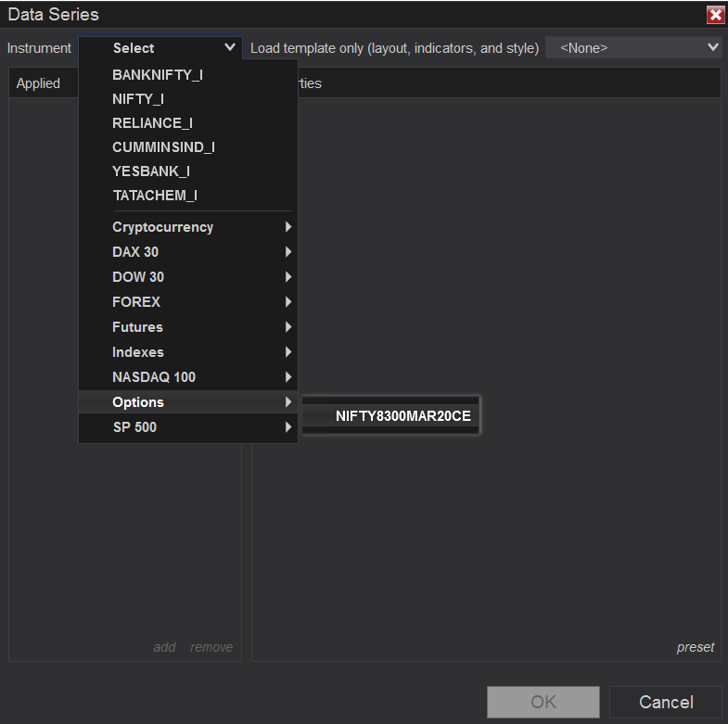Open the Instrument Select dropdown
The height and width of the screenshot is (724, 728).
tap(160, 48)
